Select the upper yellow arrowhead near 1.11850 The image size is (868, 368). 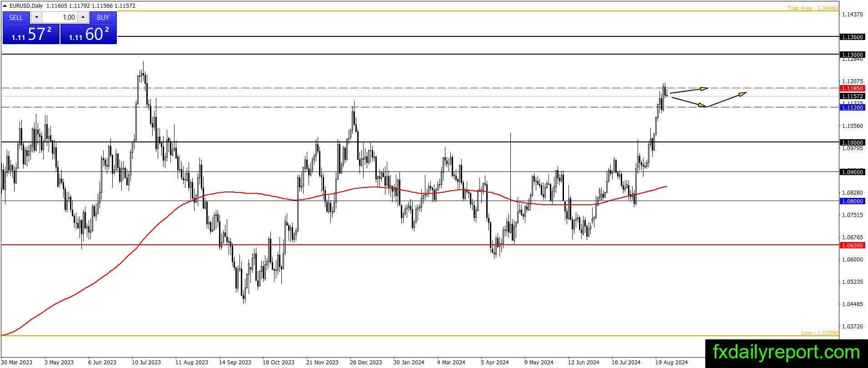(x=703, y=88)
